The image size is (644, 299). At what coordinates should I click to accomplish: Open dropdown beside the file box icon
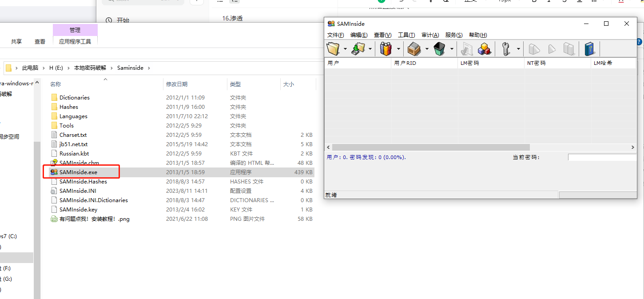tap(426, 49)
